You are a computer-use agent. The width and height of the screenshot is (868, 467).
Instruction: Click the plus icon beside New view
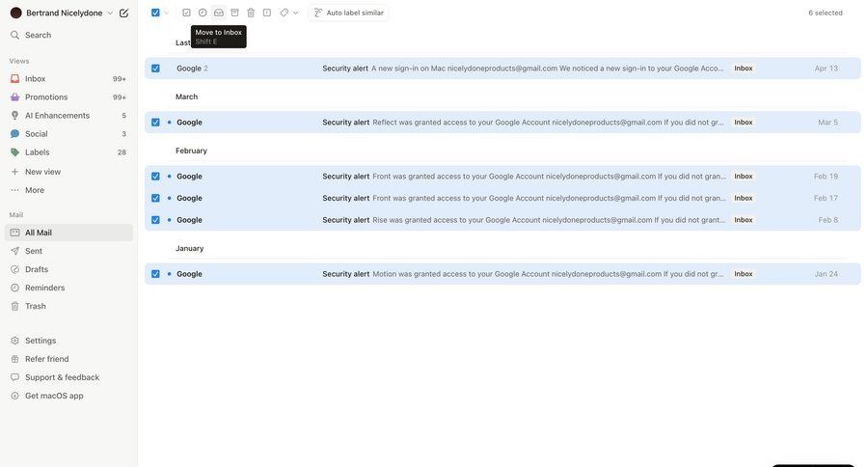point(14,172)
